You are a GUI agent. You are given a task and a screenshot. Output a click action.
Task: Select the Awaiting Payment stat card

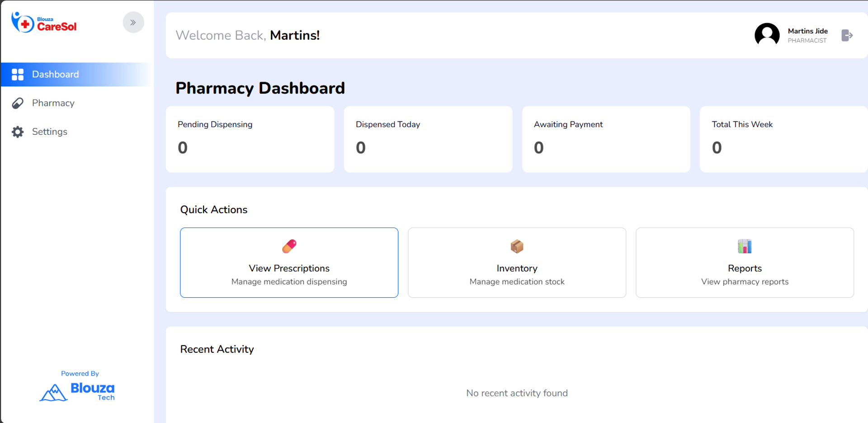pos(606,139)
